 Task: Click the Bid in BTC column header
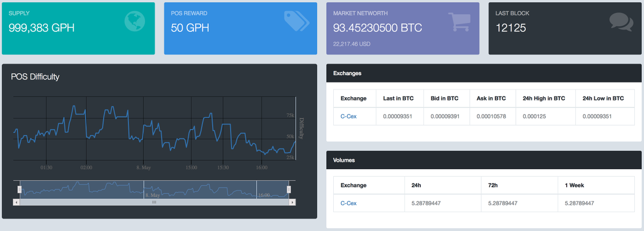pos(444,98)
